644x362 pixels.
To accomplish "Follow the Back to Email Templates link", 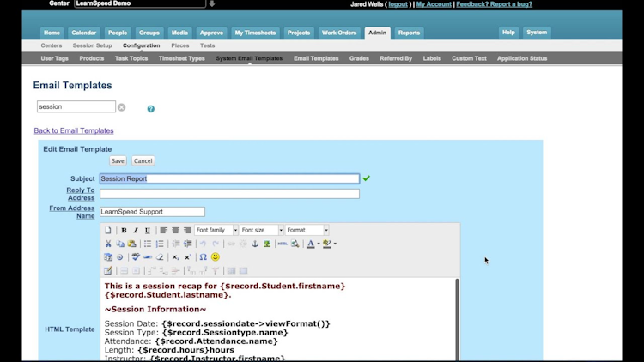I will (x=74, y=130).
